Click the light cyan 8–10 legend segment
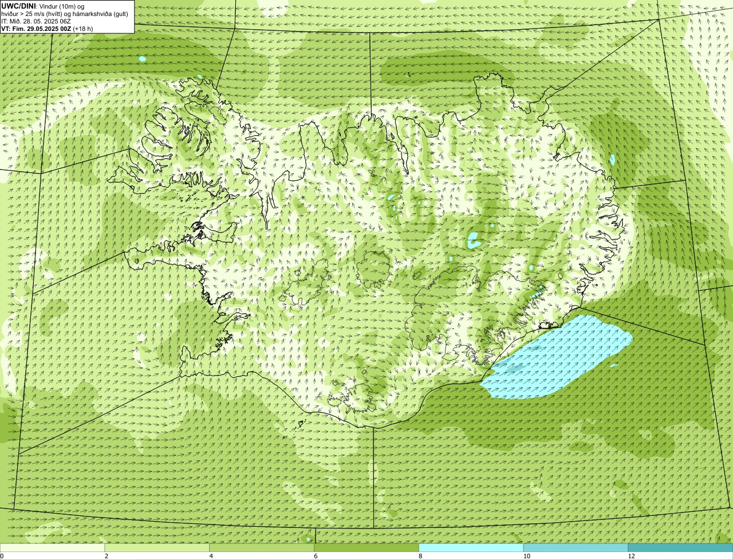The width and height of the screenshot is (733, 560). click(x=471, y=547)
